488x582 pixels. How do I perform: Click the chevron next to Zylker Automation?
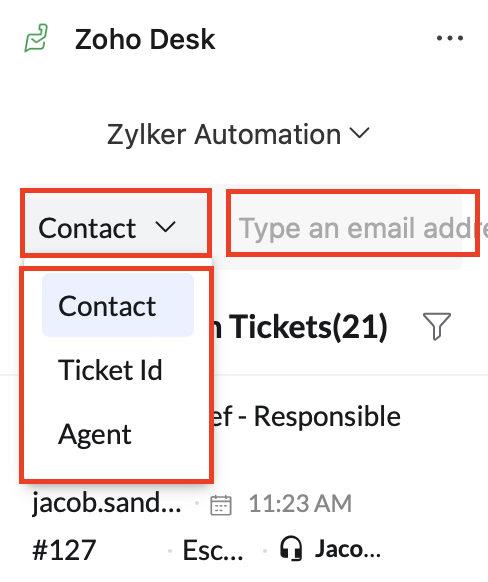360,133
